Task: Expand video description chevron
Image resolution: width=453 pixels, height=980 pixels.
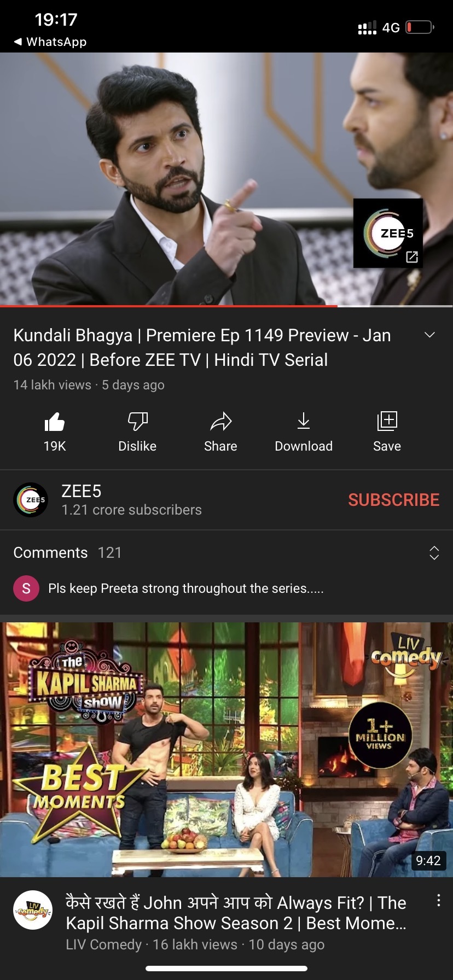Action: 430,335
